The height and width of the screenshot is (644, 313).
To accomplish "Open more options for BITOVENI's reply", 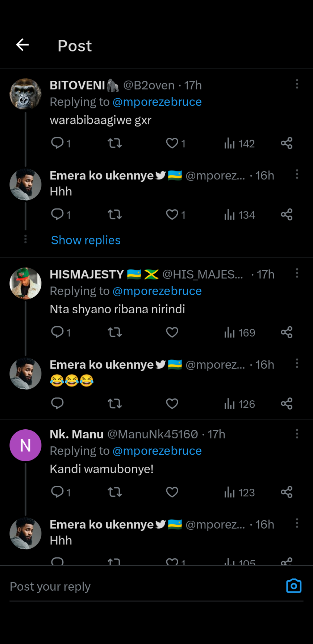I will 297,84.
